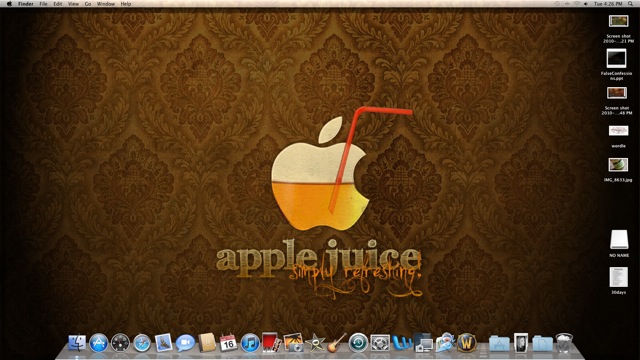Select screenshot file ending 48 PM
The image size is (640, 360).
(617, 93)
